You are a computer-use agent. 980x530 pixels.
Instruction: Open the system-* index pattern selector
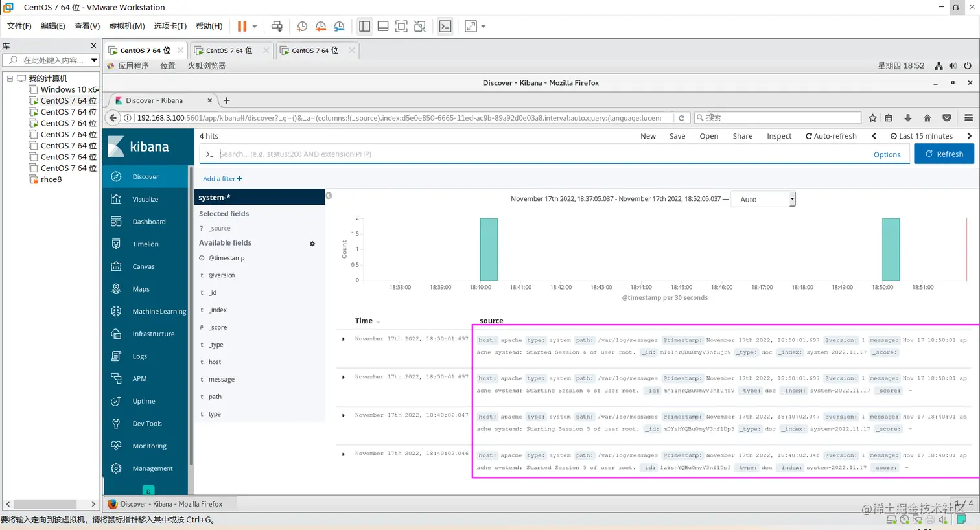tap(259, 197)
